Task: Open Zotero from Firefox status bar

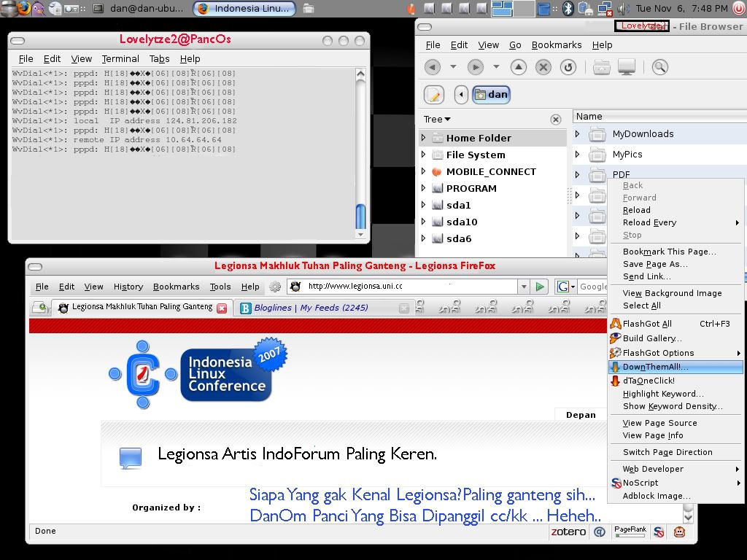Action: click(568, 532)
